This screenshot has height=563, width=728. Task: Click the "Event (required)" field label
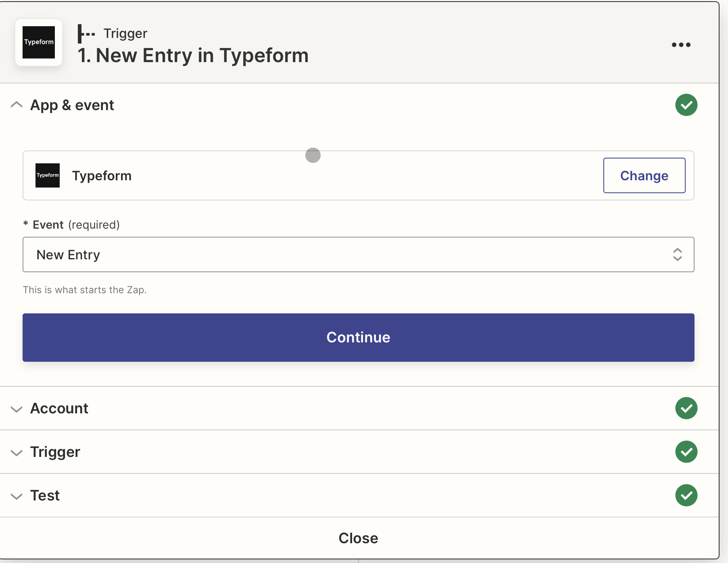(x=72, y=225)
